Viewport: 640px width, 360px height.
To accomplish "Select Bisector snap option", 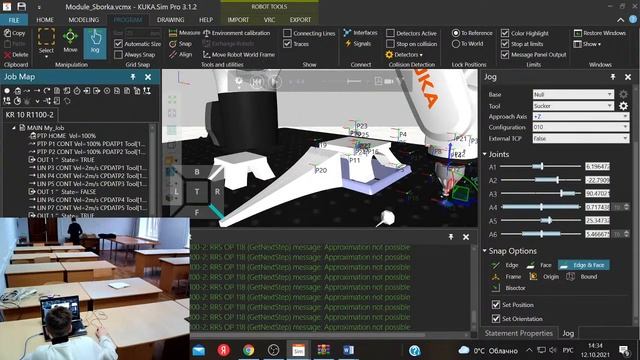I will pyautogui.click(x=509, y=288).
